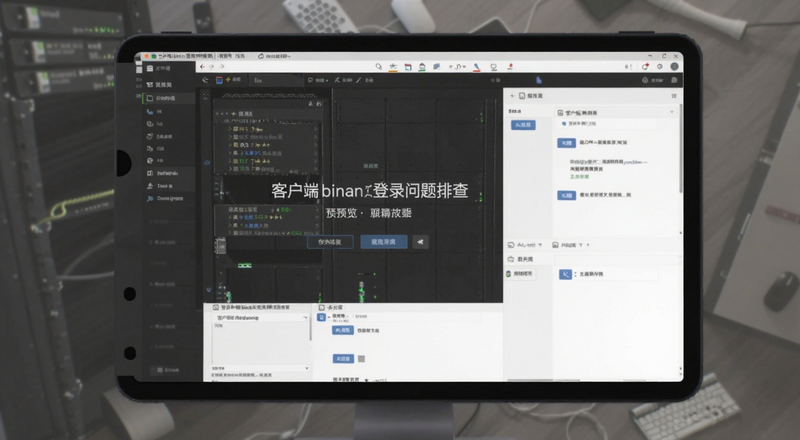Select the pencil edit icon in dark toolbar
The image size is (800, 440).
click(359, 80)
